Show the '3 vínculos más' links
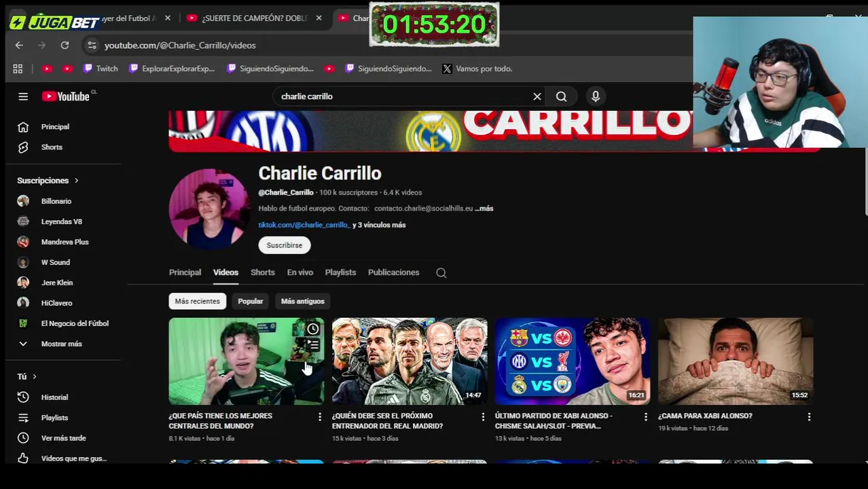868x489 pixels. [379, 225]
